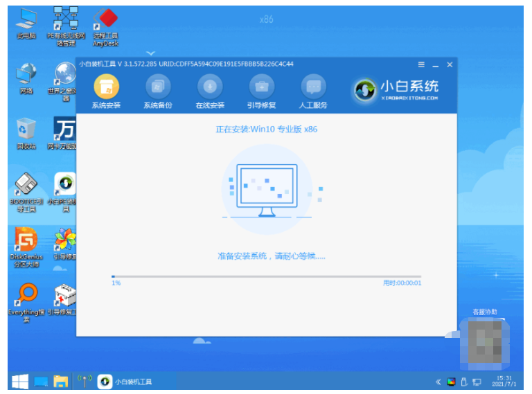Launch 世界之窗 browser desktop icon
The image size is (532, 394).
pos(64,82)
